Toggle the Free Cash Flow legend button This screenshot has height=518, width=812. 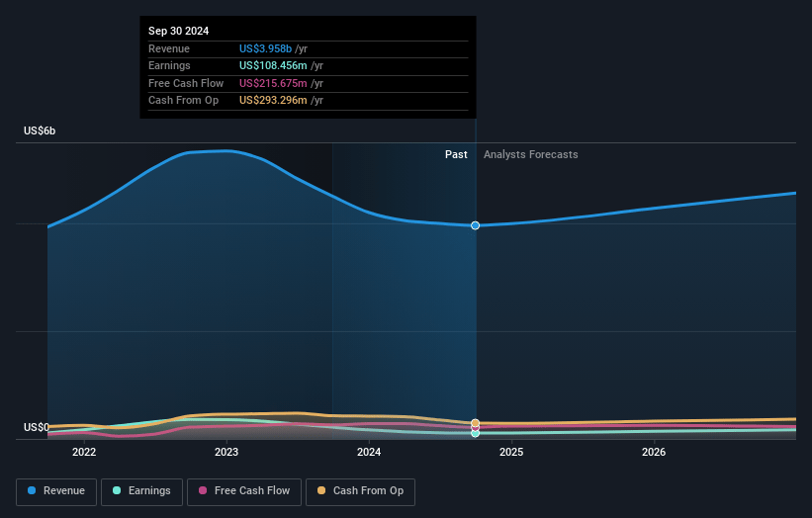[244, 491]
